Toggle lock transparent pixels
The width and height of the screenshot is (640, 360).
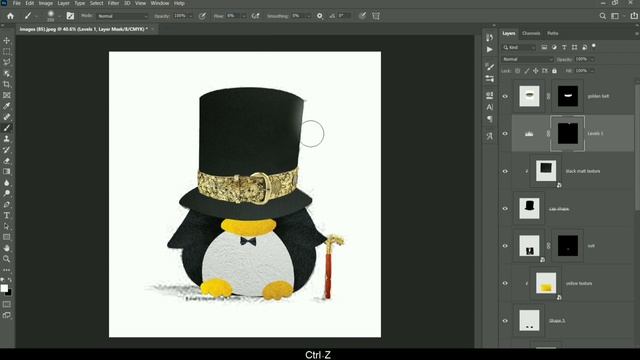(518, 71)
